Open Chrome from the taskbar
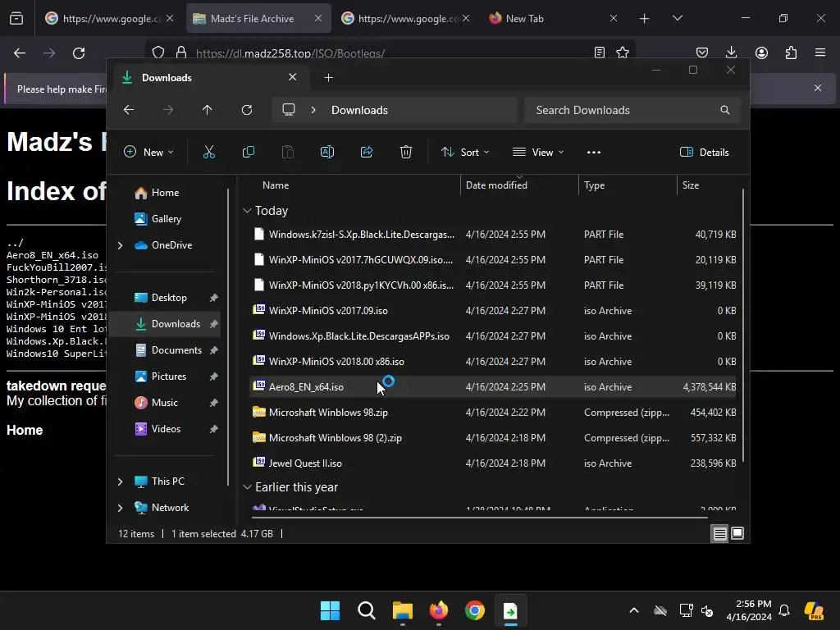The height and width of the screenshot is (630, 840). [x=475, y=610]
